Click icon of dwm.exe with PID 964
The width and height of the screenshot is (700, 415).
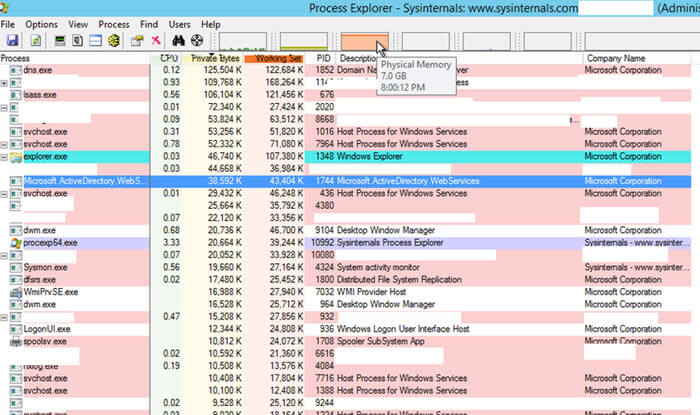[x=16, y=304]
